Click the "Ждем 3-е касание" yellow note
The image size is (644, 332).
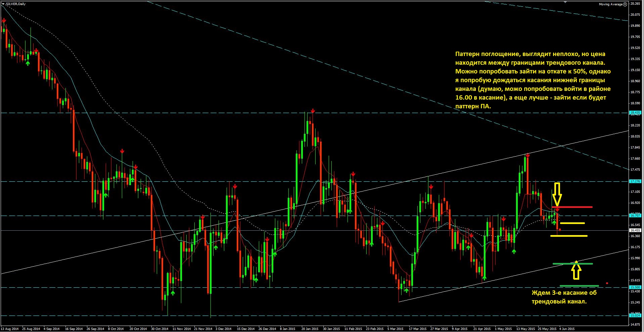tap(564, 297)
